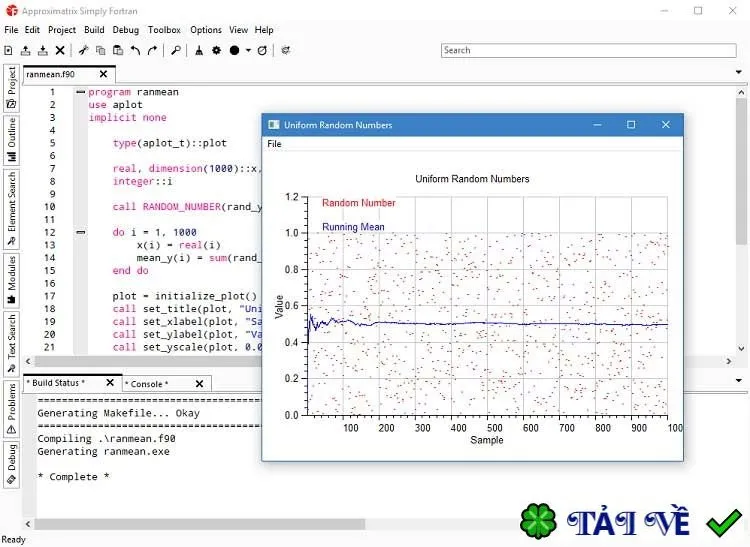Click the Running Mean legend label
Image resolution: width=750 pixels, height=547 pixels.
[x=353, y=227]
